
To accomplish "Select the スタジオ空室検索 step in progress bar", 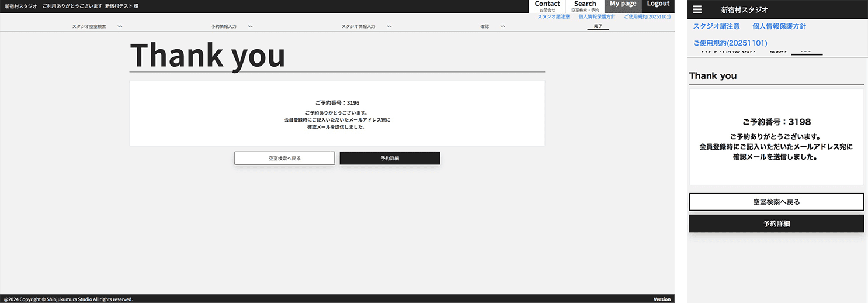I will click(89, 27).
